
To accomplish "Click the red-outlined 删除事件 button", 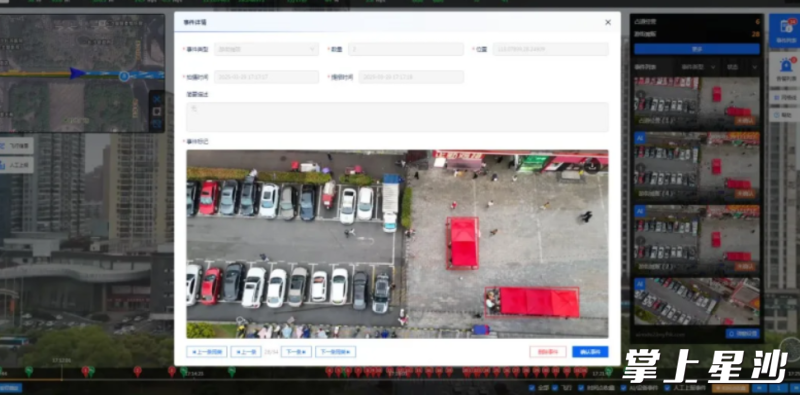I will point(547,352).
